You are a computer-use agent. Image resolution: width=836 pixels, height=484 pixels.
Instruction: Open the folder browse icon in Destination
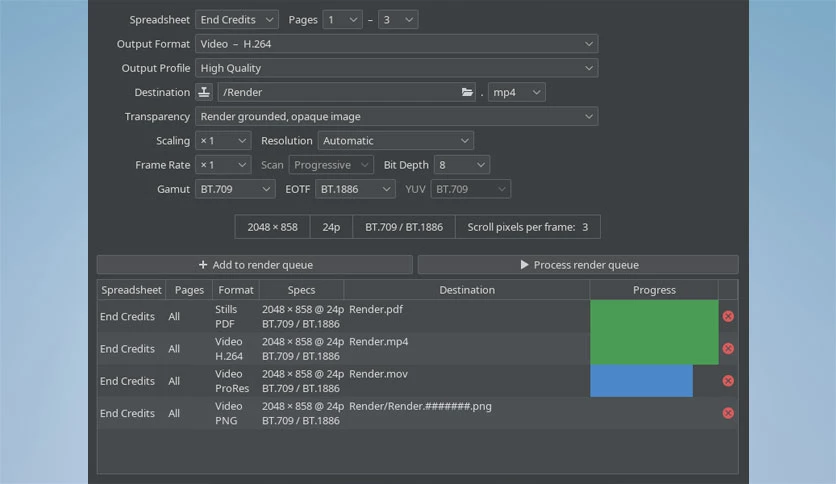[467, 92]
